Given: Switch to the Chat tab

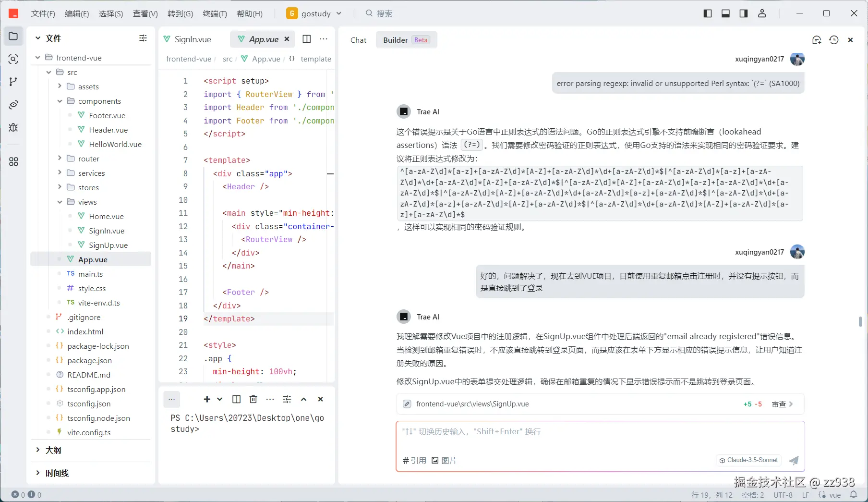Looking at the screenshot, I should [x=358, y=40].
